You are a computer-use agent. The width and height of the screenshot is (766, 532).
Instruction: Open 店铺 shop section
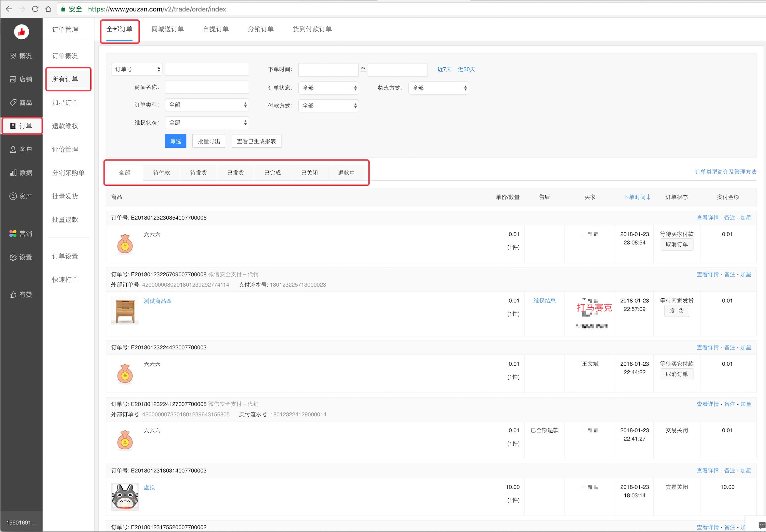point(21,79)
